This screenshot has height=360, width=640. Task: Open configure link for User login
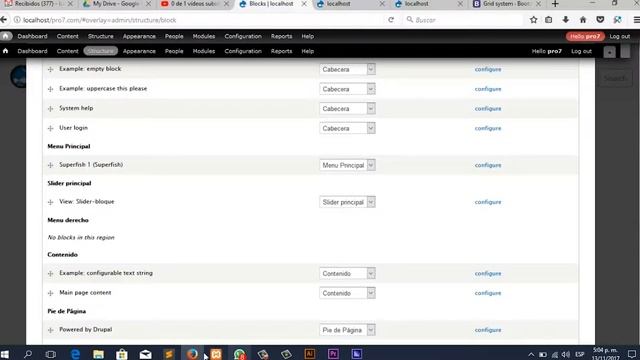pos(488,128)
